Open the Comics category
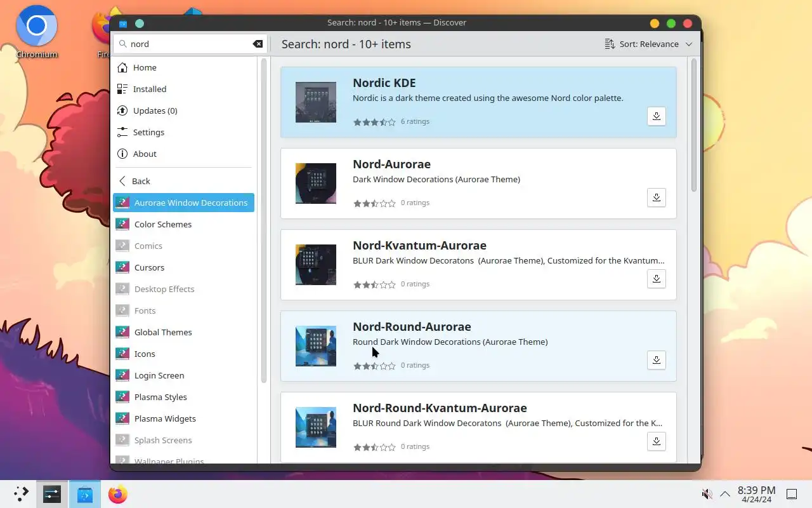This screenshot has height=508, width=812. (184, 246)
